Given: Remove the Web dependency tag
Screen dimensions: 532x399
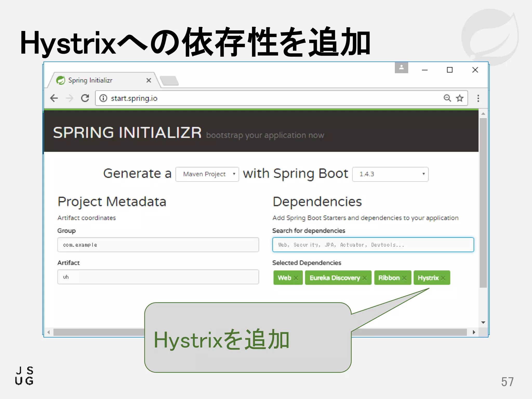Looking at the screenshot, I should [x=296, y=278].
